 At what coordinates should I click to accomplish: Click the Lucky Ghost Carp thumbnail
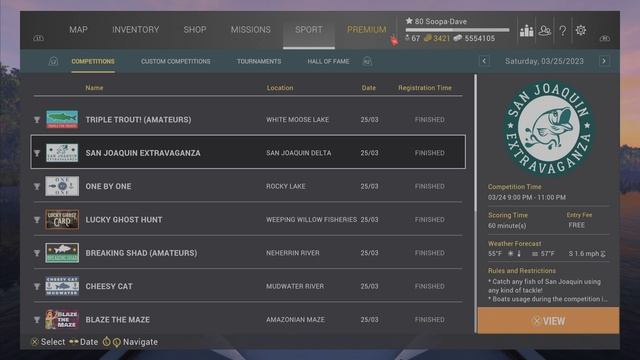pos(62,220)
